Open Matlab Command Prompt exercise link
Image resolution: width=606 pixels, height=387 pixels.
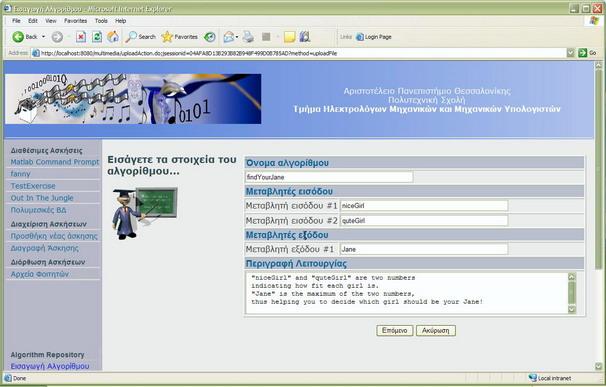point(55,162)
